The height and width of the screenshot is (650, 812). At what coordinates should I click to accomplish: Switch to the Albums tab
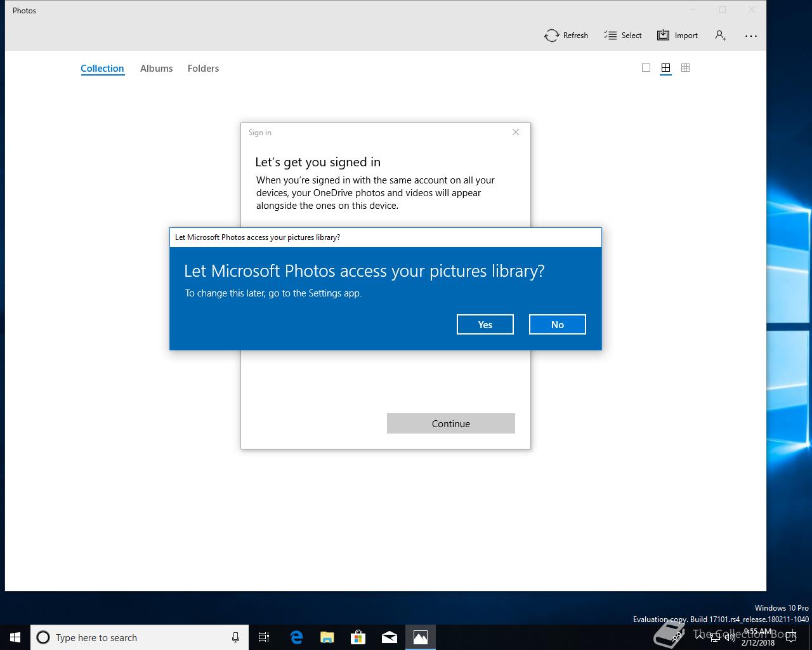click(157, 69)
